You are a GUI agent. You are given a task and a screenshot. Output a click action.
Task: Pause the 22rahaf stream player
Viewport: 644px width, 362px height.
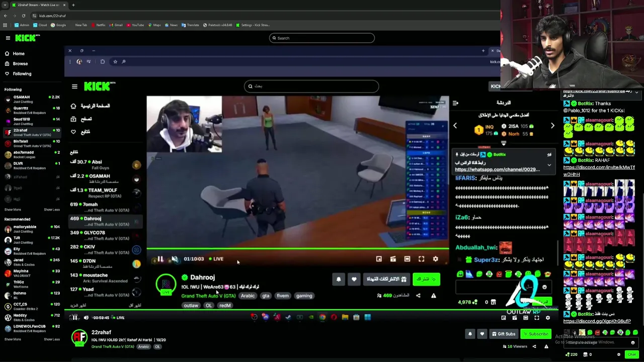[74, 317]
